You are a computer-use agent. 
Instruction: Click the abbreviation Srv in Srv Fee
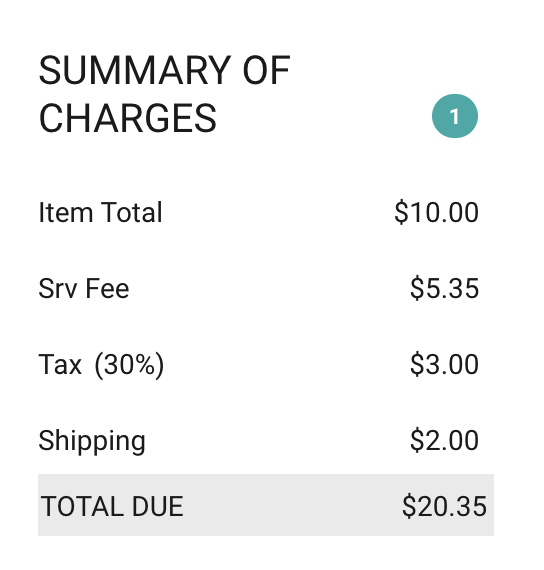click(x=58, y=289)
